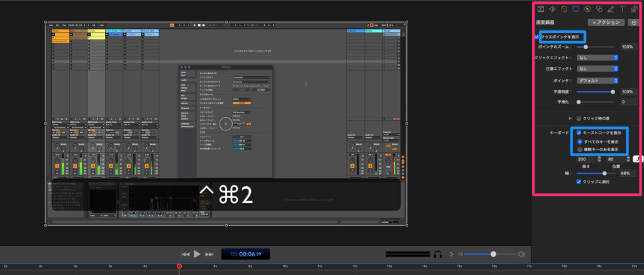Click the headphones audio monitor icon
This screenshot has height=275, width=644.
click(x=437, y=254)
